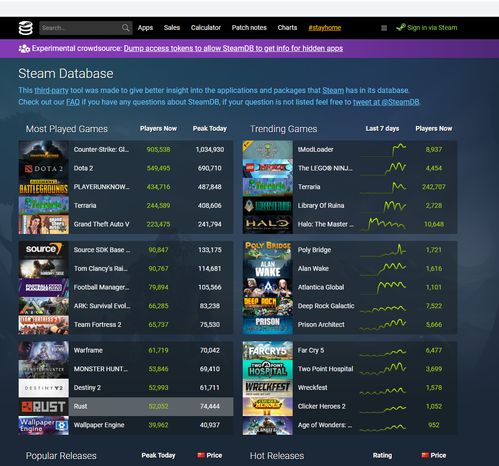The height and width of the screenshot is (466, 499).
Task: Open the Charts menu item
Action: (x=287, y=28)
